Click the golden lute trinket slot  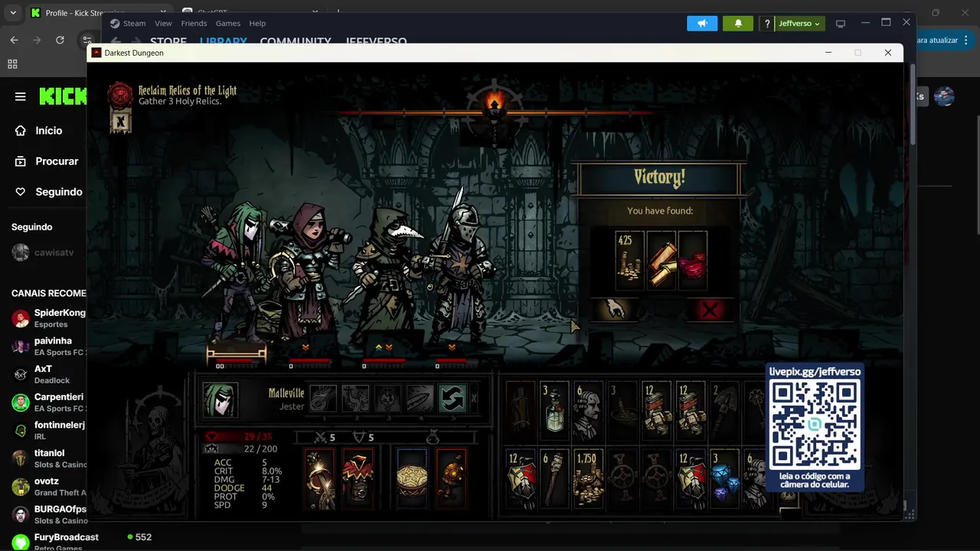pyautogui.click(x=320, y=479)
